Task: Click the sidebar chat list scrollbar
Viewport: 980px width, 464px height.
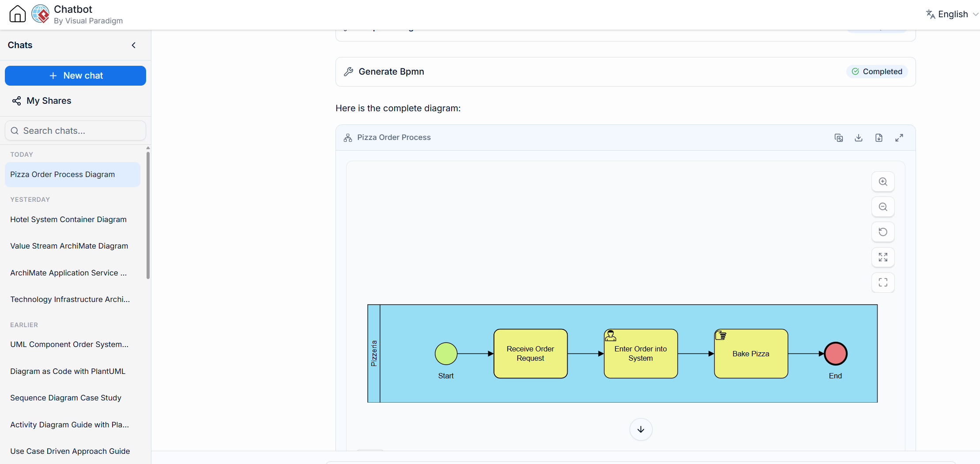Action: tap(148, 215)
